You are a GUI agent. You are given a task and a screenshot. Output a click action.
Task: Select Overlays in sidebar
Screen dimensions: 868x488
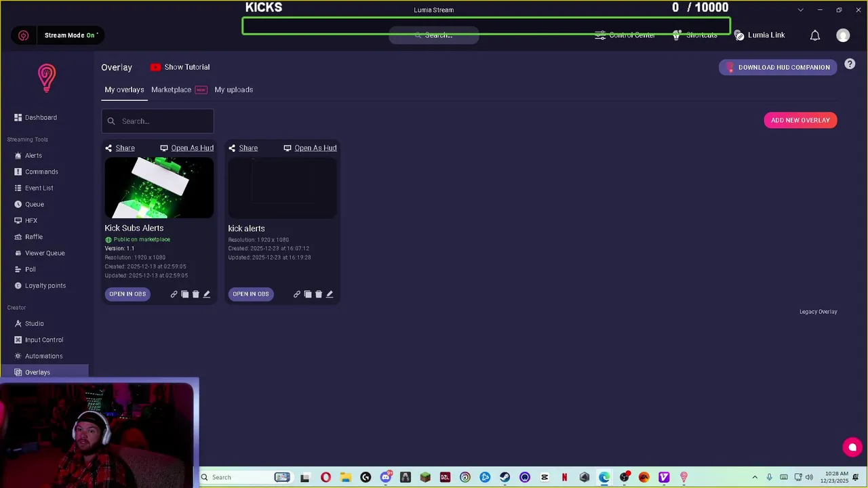tap(44, 372)
